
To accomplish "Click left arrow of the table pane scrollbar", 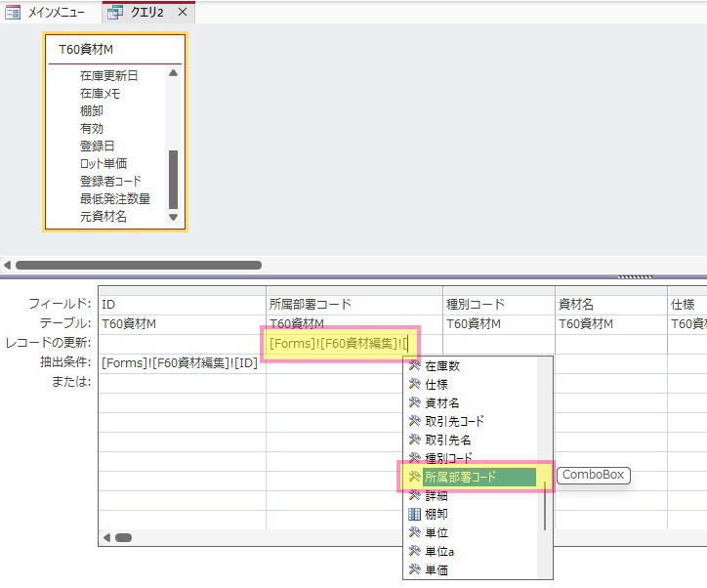I will click(x=7, y=265).
